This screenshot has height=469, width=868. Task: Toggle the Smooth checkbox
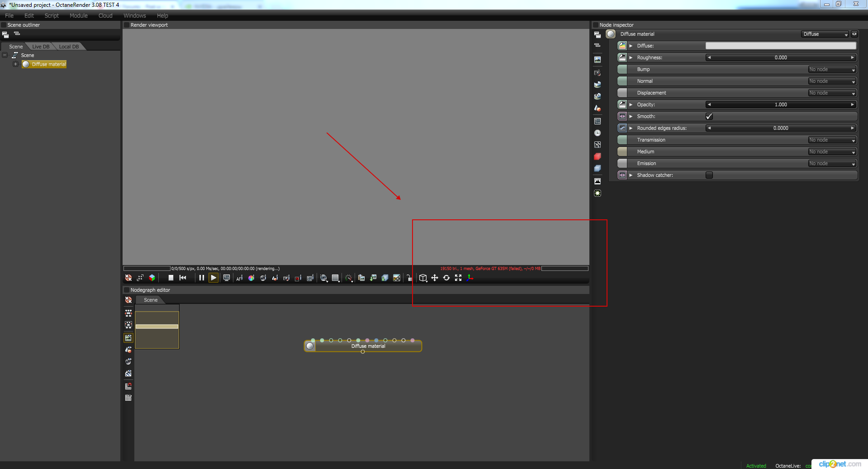click(709, 116)
